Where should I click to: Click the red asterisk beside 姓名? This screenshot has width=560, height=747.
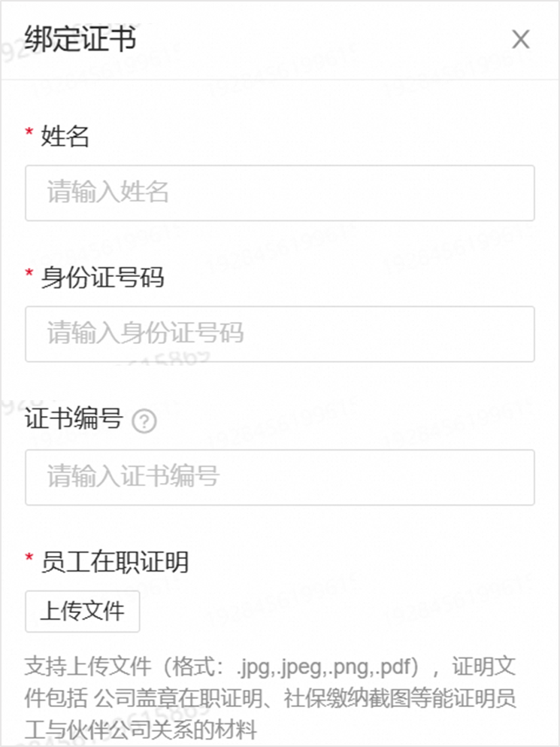[x=29, y=132]
